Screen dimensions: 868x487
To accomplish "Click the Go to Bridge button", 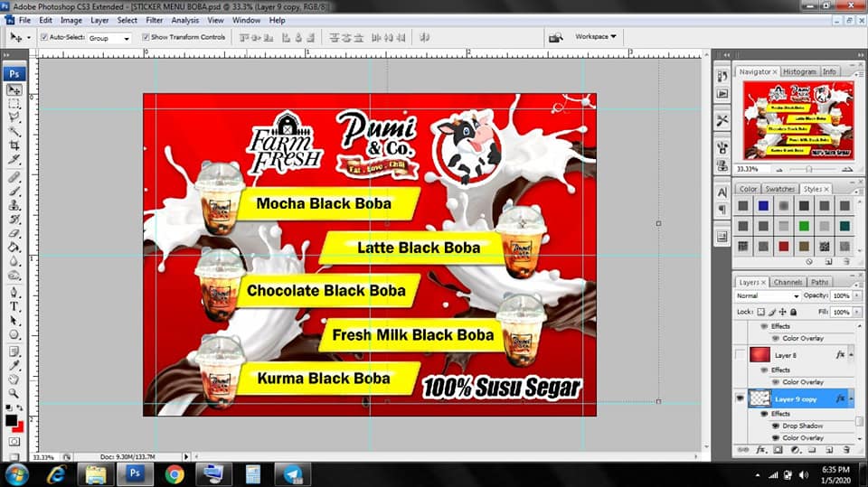I will pos(555,37).
